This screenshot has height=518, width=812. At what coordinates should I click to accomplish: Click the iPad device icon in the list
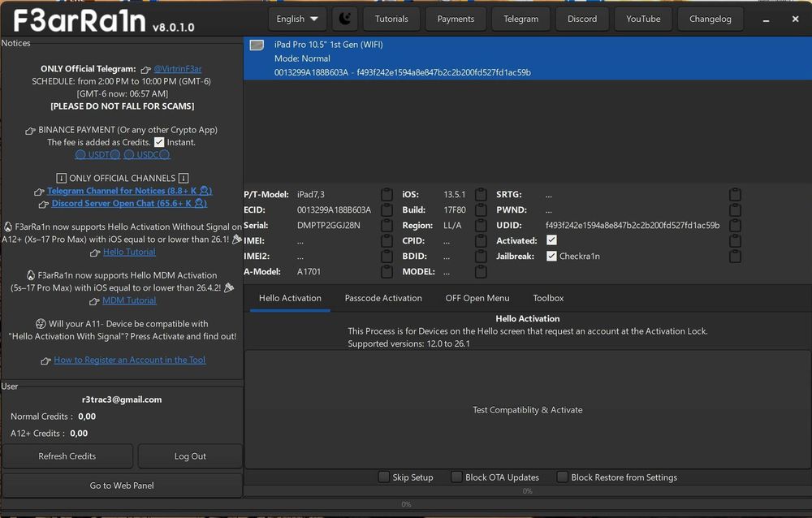pos(257,45)
